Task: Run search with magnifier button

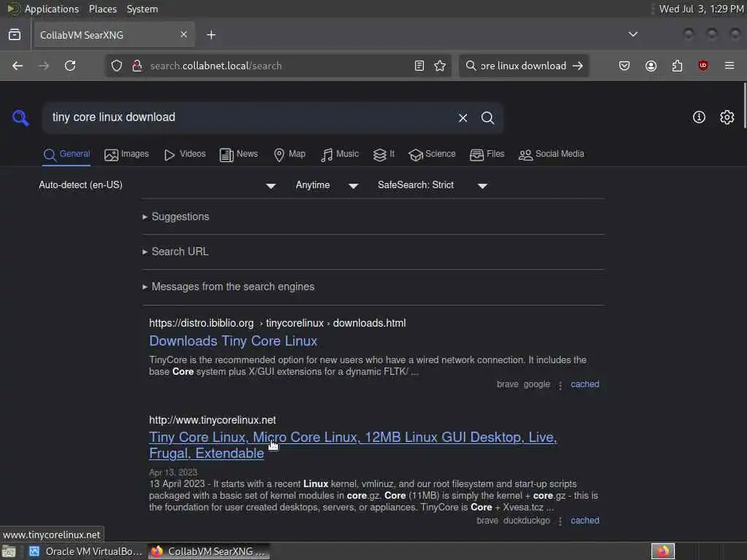Action: click(x=487, y=117)
